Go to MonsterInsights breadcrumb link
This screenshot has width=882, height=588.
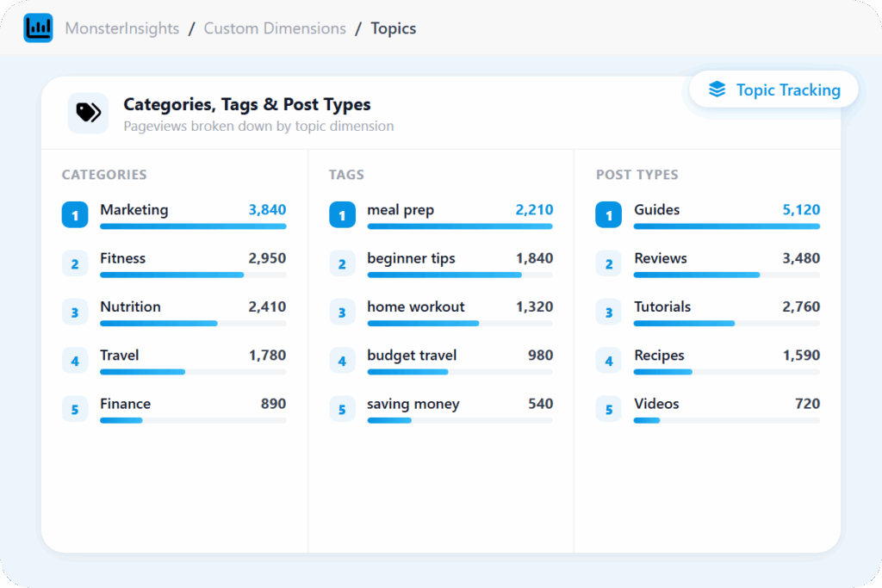pos(122,28)
